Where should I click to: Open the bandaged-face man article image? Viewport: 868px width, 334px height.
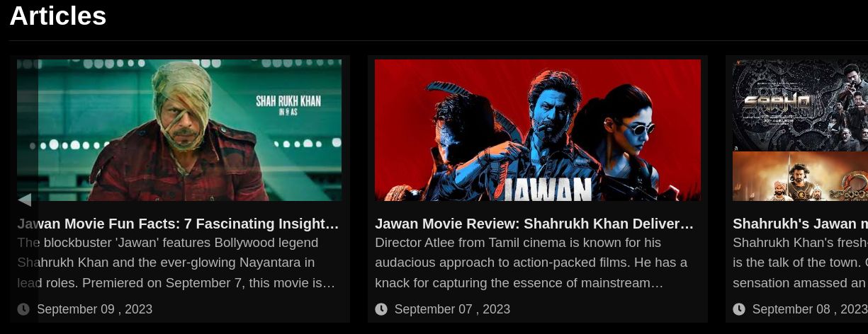point(179,130)
